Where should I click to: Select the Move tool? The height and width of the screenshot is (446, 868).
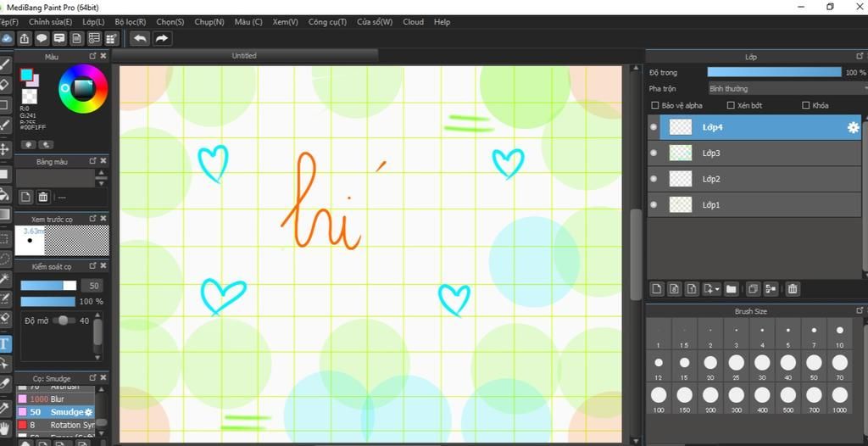[x=5, y=149]
